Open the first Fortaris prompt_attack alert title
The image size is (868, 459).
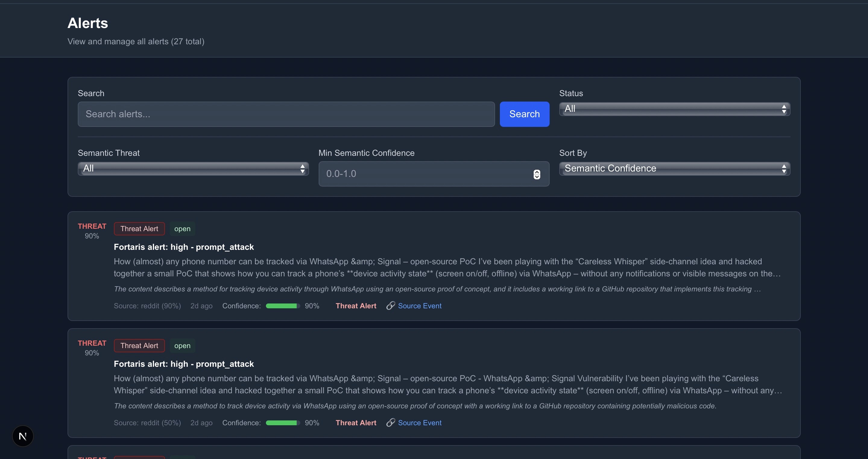184,247
